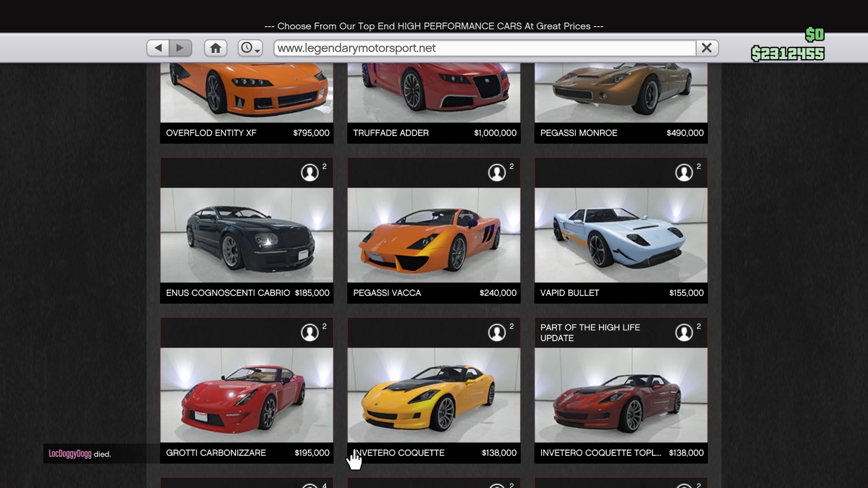Click the browser back arrow button
Screen dimensions: 868x488
click(x=158, y=48)
